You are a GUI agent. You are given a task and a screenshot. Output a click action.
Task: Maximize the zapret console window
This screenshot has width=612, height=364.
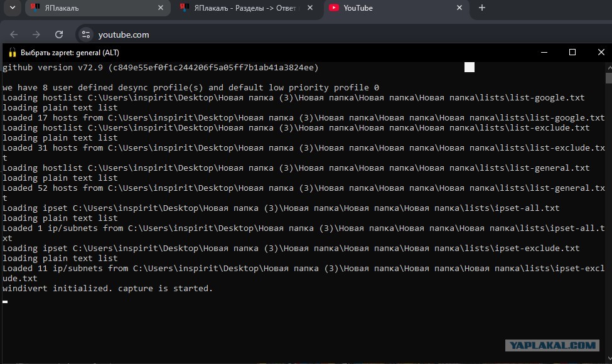coord(572,52)
